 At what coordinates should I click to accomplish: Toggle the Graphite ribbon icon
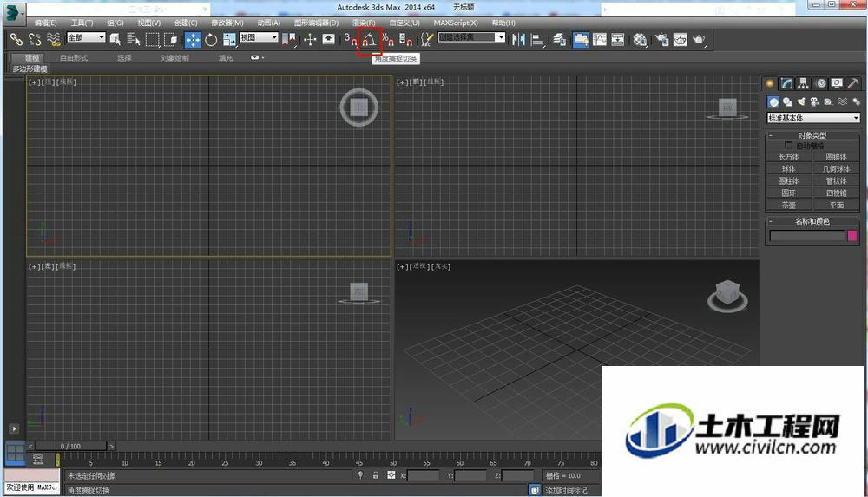click(581, 39)
